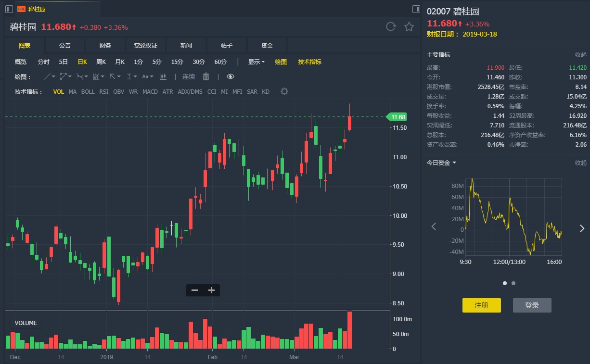Switch to the 财务 tab
Screen dimensions: 590x364
(x=105, y=45)
